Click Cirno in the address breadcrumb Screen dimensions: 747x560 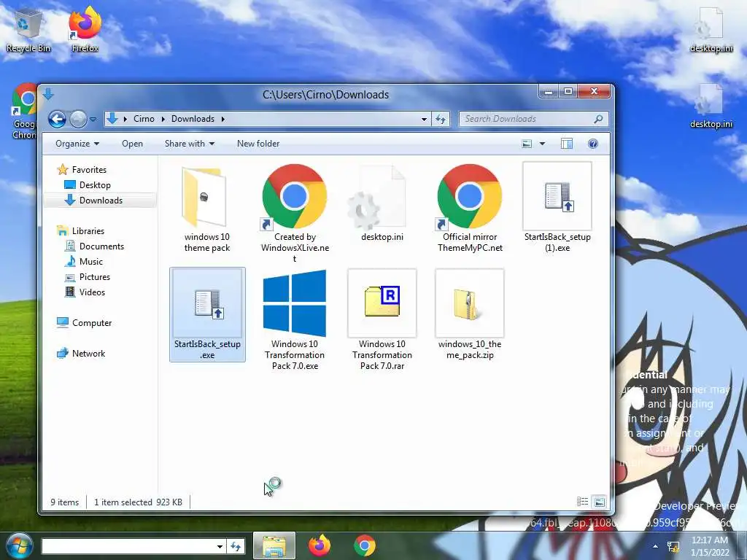(x=144, y=119)
